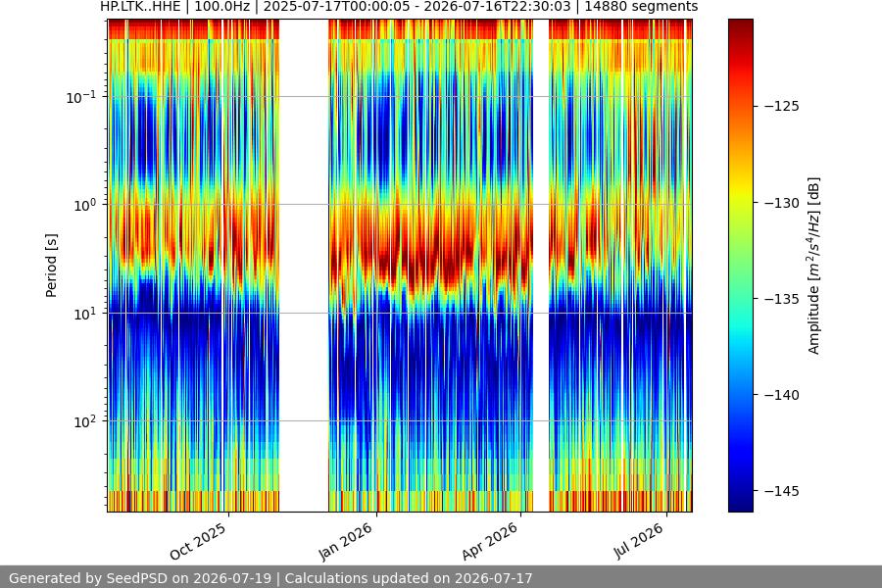Image resolution: width=882 pixels, height=588 pixels.
Task: Click the 'Period [s]' y-axis label
Action: click(x=51, y=266)
